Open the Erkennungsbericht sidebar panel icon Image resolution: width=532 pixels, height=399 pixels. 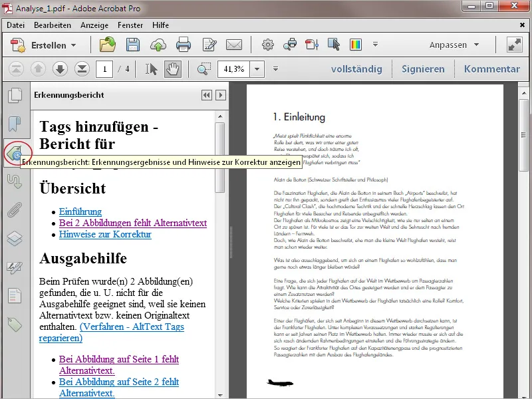(x=15, y=154)
